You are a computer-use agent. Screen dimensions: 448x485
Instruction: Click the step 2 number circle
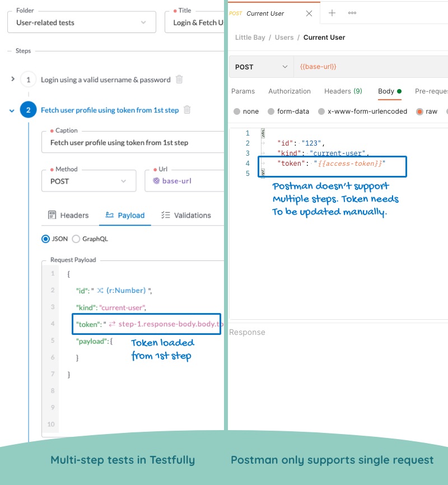28,110
